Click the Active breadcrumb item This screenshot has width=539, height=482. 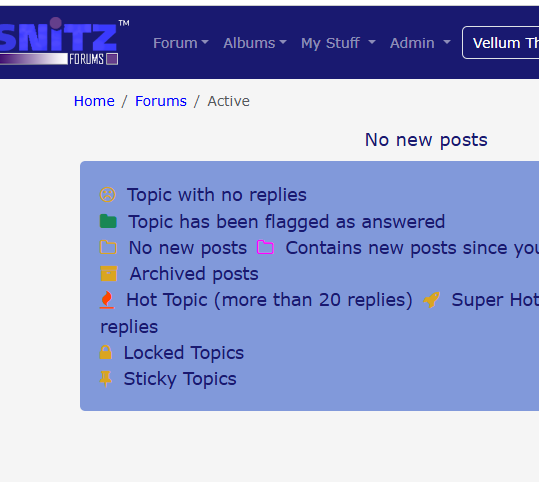229,101
